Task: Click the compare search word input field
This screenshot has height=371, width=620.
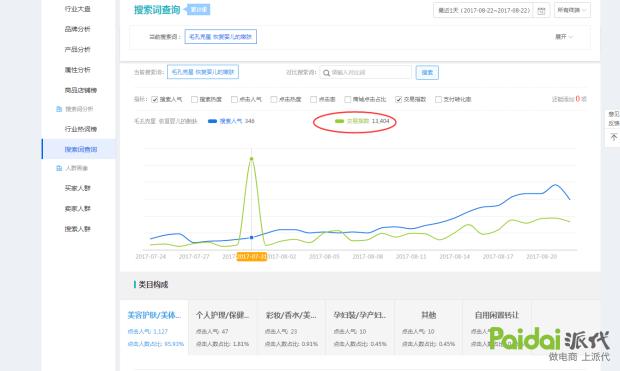Action: click(x=366, y=73)
